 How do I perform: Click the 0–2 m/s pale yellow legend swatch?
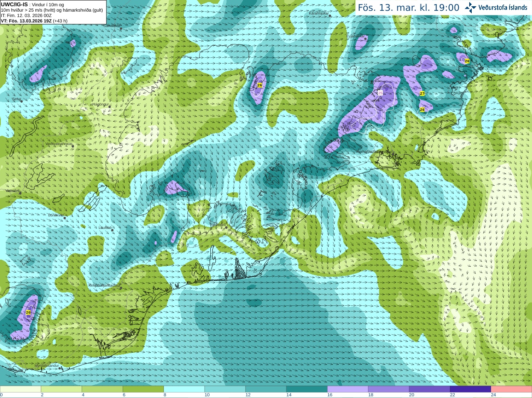tap(20, 389)
